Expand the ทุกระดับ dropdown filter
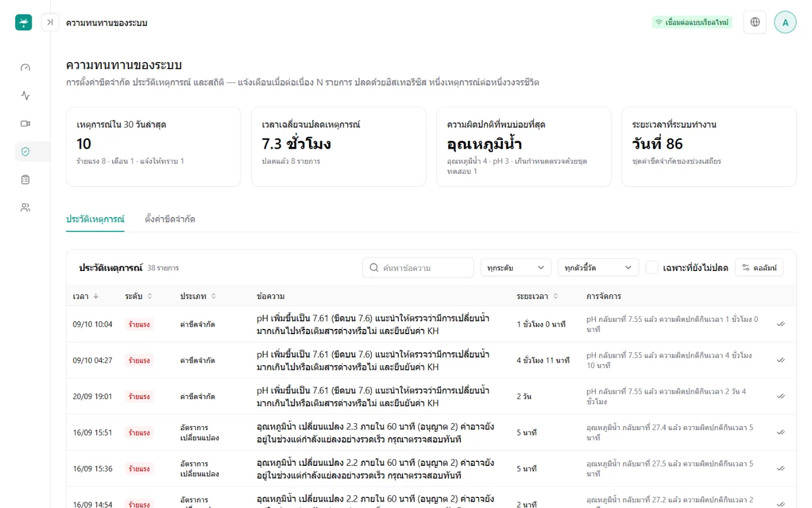 [516, 267]
